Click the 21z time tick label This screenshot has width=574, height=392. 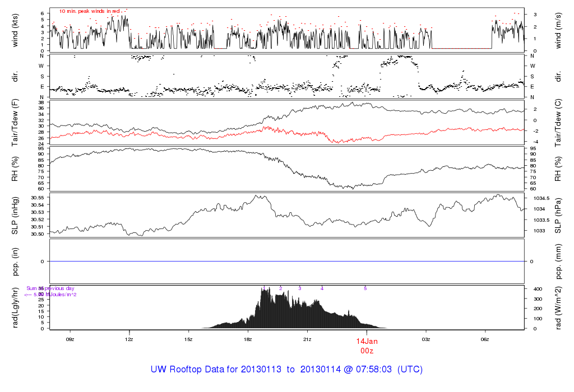point(307,339)
